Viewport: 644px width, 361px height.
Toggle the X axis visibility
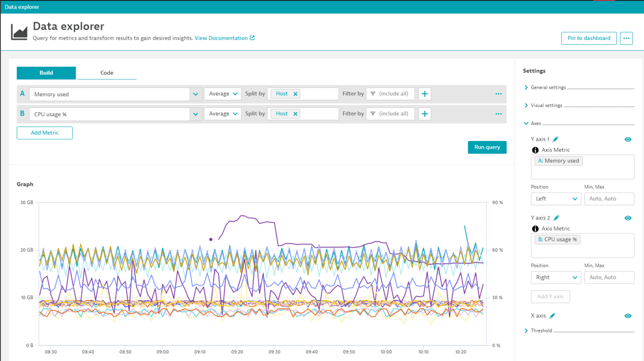(x=628, y=316)
